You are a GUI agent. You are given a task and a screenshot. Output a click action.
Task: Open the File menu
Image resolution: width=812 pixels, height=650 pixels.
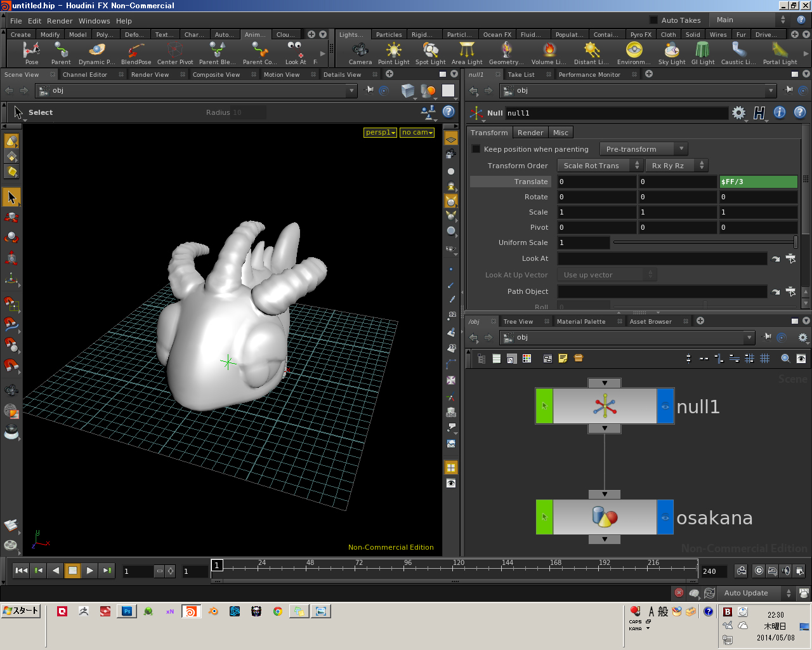16,21
